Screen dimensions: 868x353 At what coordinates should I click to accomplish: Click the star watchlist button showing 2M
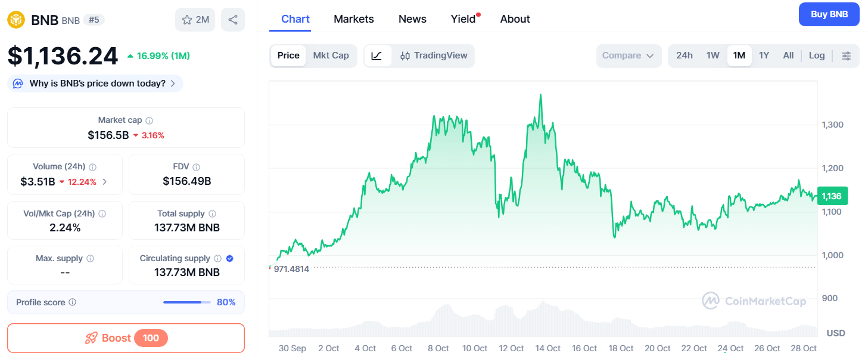click(195, 20)
